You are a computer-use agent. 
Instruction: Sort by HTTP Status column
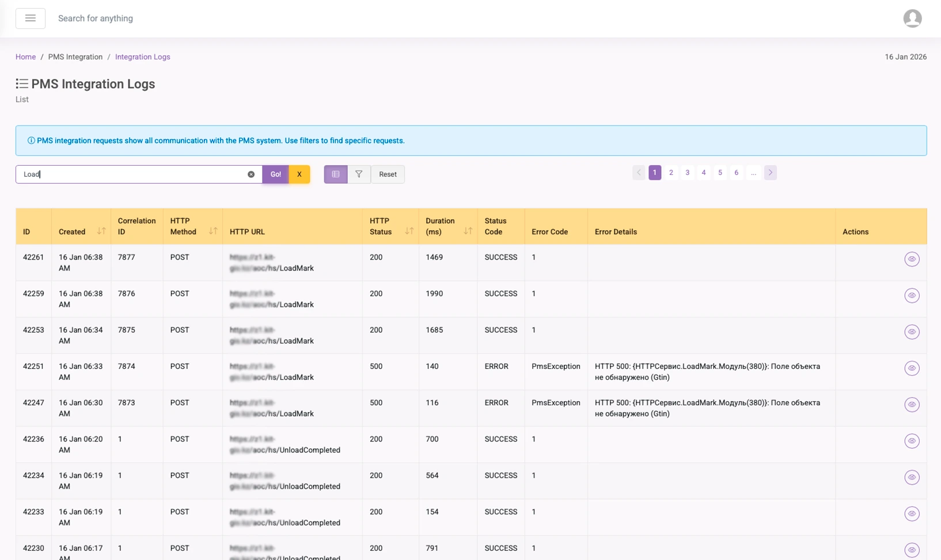[409, 231]
